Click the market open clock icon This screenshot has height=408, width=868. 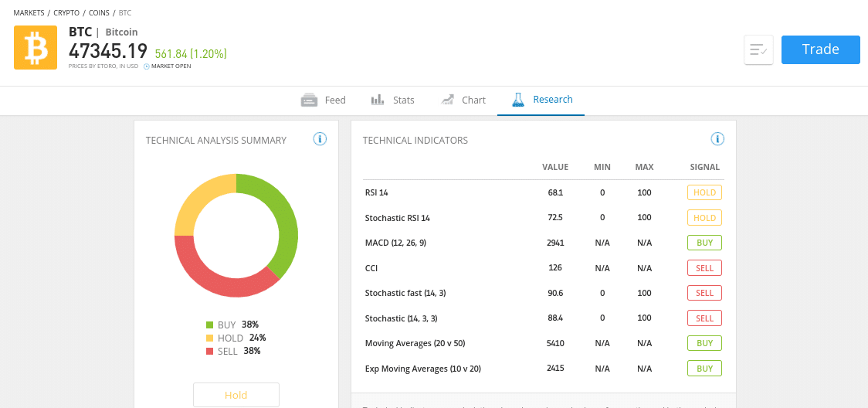[147, 66]
